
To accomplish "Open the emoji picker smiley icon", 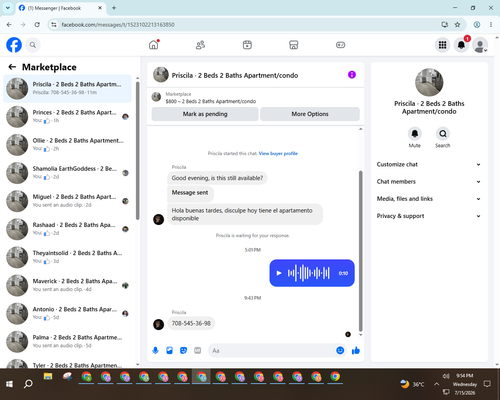I will point(340,350).
